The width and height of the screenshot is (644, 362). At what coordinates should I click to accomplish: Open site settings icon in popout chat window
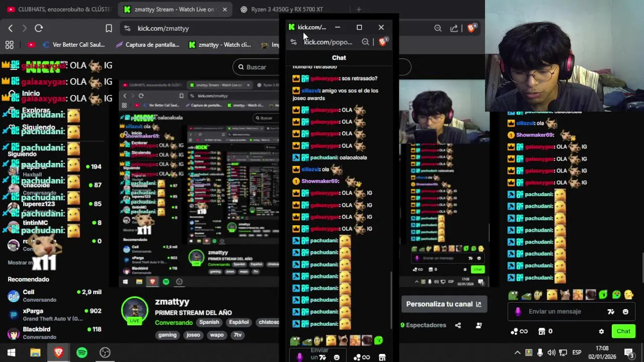point(294,42)
